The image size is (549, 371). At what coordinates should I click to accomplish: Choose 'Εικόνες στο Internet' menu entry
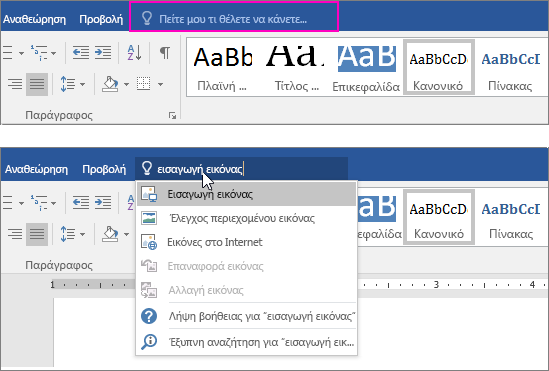[246, 242]
